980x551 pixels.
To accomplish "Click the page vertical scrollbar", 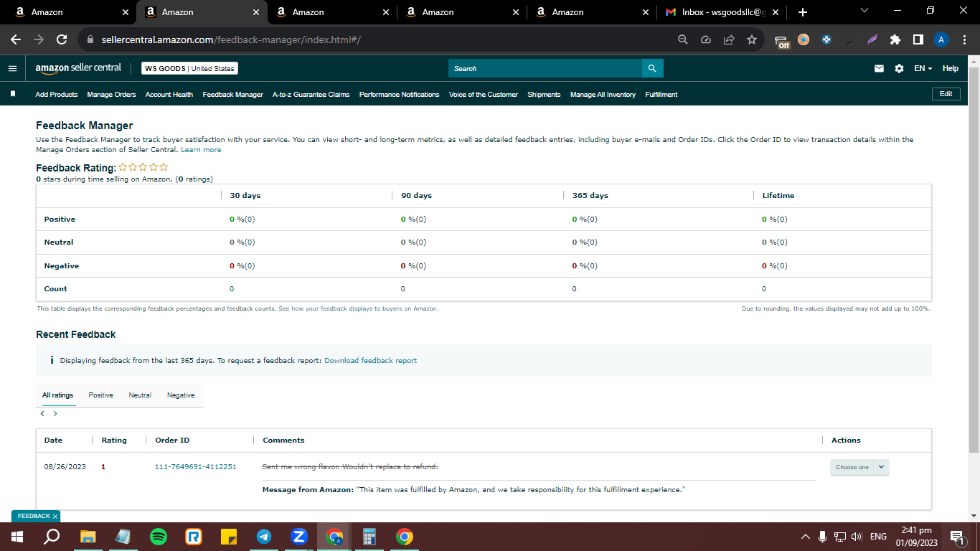I will point(974,258).
